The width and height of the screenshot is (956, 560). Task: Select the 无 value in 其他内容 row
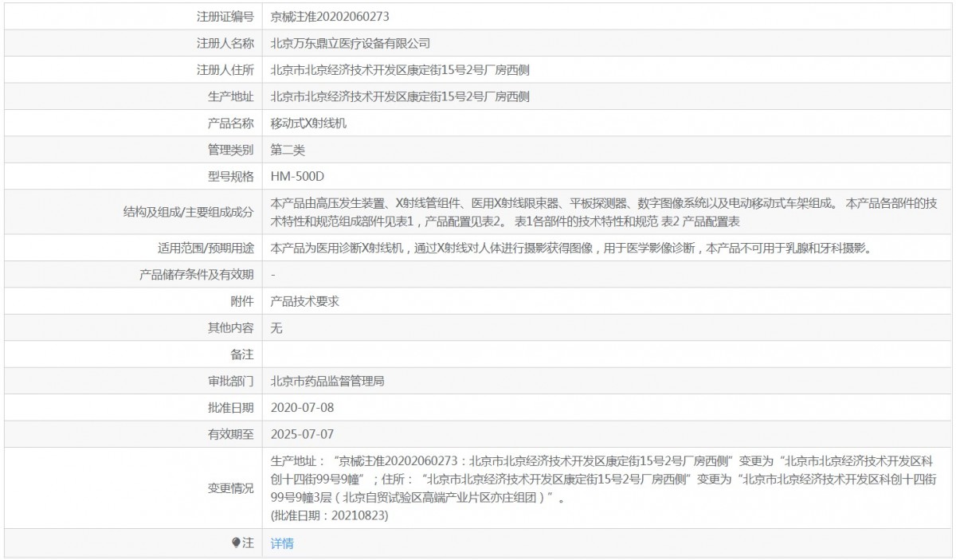pos(276,327)
